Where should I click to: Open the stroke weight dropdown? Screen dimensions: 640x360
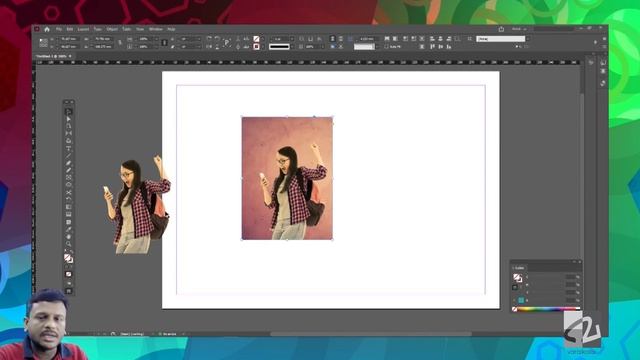291,39
